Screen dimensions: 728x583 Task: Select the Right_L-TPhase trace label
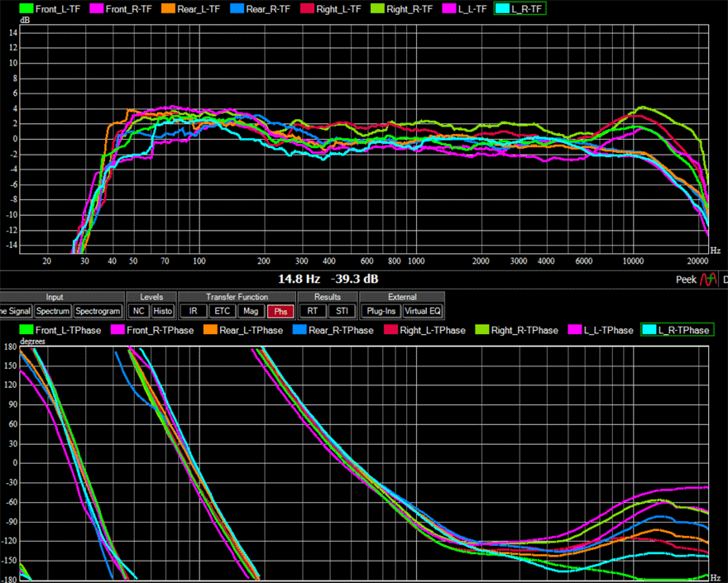(432, 331)
